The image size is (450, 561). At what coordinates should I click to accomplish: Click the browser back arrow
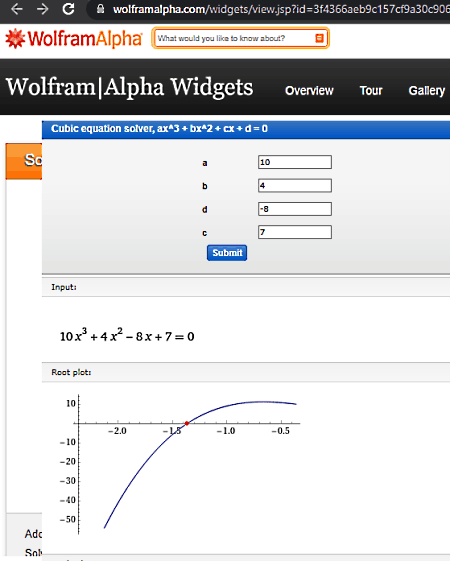coord(16,9)
